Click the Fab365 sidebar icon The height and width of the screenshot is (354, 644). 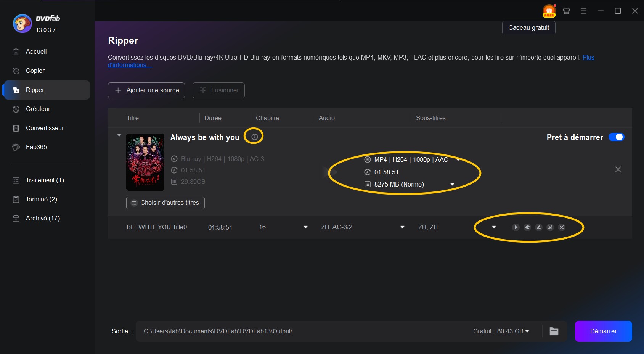(x=16, y=147)
